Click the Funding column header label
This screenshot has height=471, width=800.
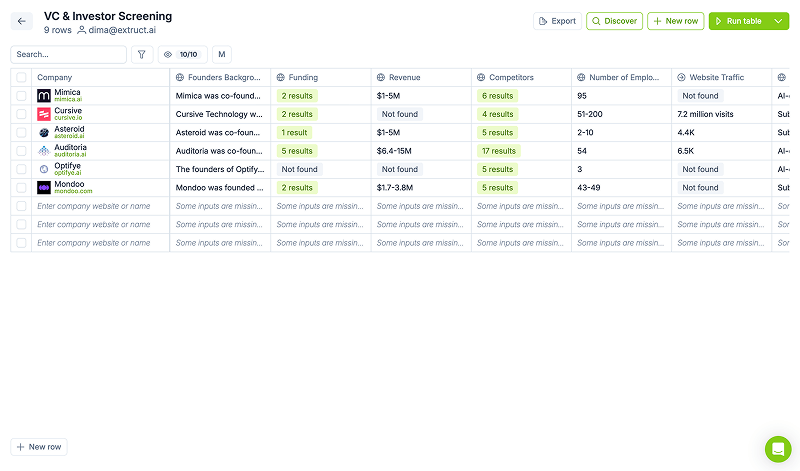tap(303, 77)
